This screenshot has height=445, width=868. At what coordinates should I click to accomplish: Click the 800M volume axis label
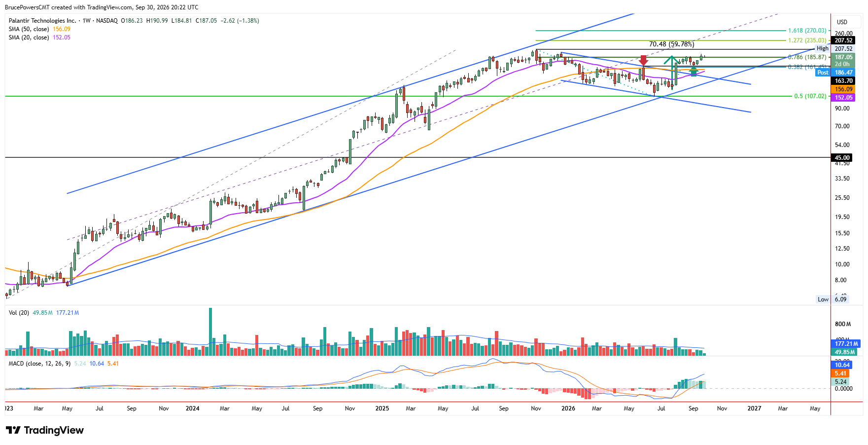pyautogui.click(x=843, y=324)
